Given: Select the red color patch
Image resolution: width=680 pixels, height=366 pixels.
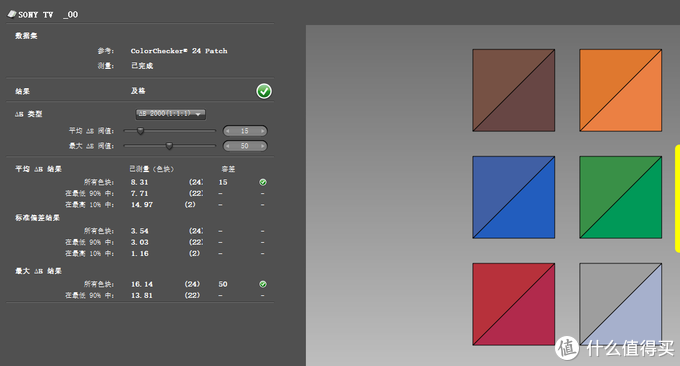Looking at the screenshot, I should (513, 304).
